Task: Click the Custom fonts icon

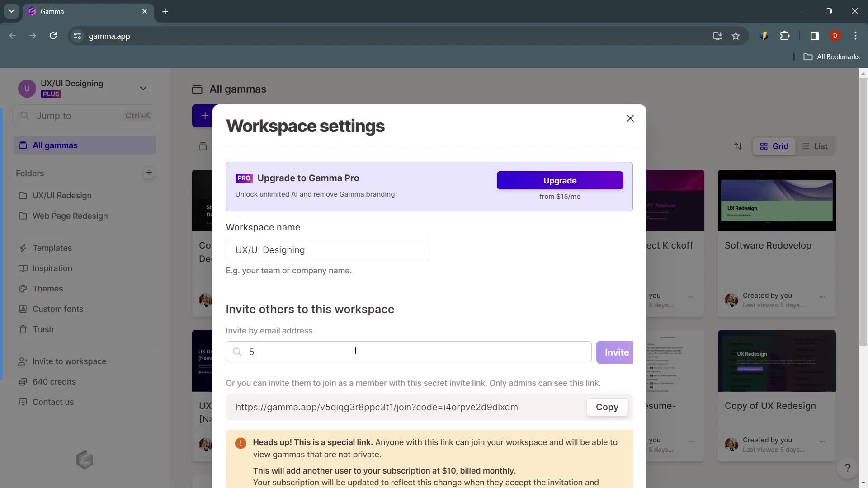Action: 23,309
